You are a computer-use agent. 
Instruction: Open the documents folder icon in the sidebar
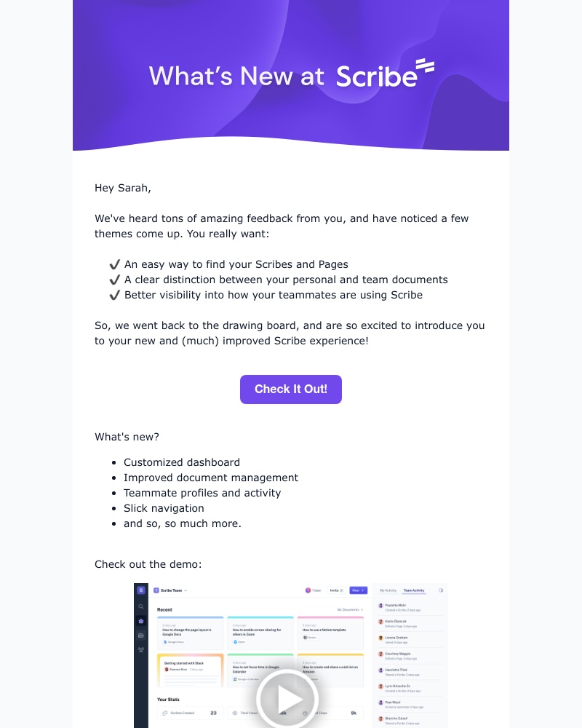(x=141, y=636)
